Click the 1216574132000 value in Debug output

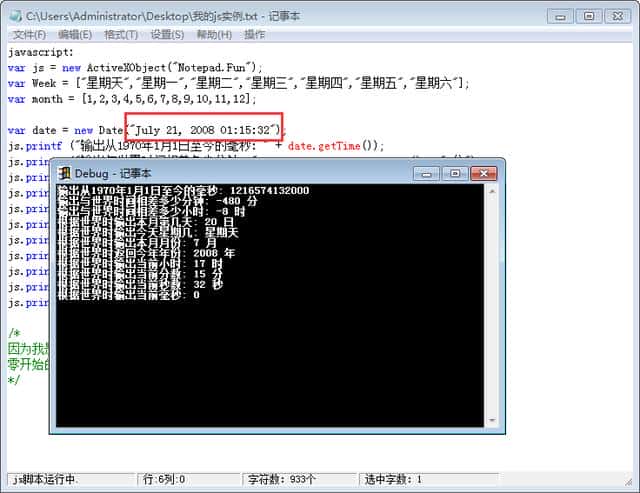pos(269,191)
